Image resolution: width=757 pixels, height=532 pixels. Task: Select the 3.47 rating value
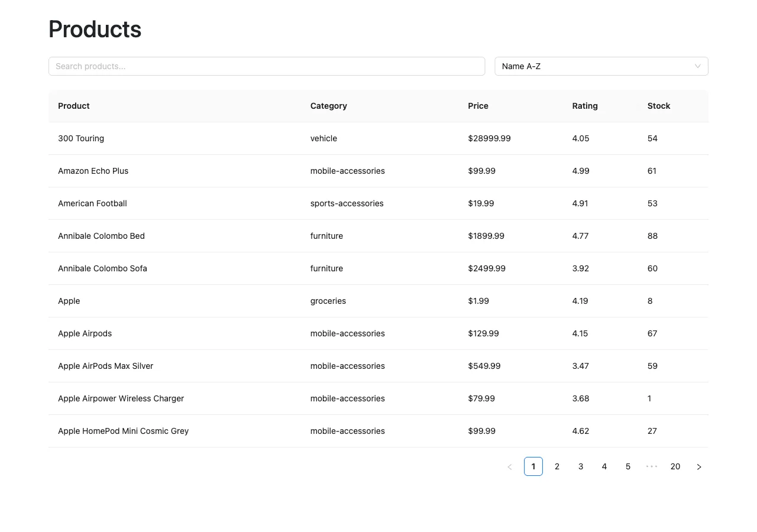pos(581,366)
